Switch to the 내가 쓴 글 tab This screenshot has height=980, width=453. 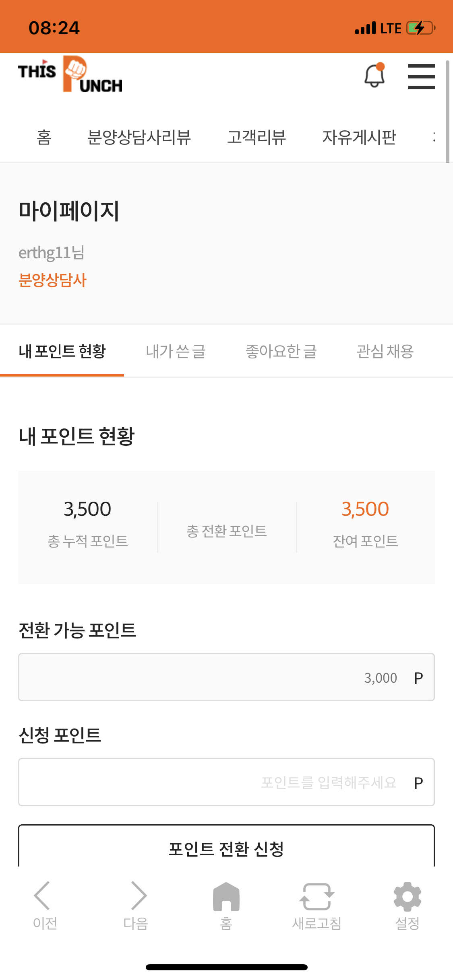point(176,351)
